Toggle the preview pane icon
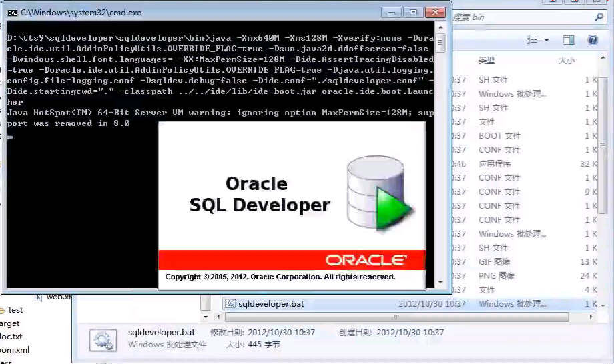Screen dimensions: 614x364 (x=569, y=40)
